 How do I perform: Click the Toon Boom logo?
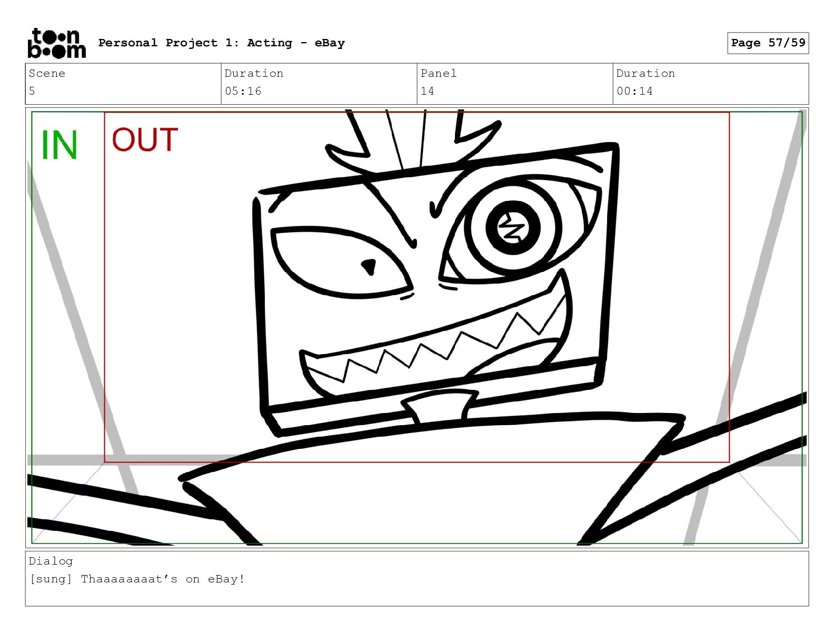[x=56, y=43]
